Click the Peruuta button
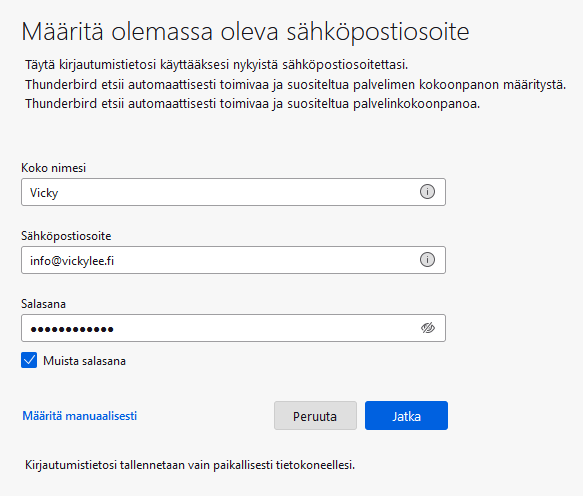Image resolution: width=583 pixels, height=496 pixels. tap(315, 416)
